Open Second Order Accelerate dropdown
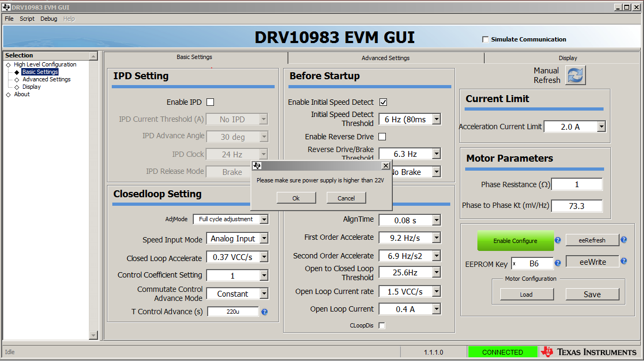Image resolution: width=644 pixels, height=361 pixels. pos(436,256)
